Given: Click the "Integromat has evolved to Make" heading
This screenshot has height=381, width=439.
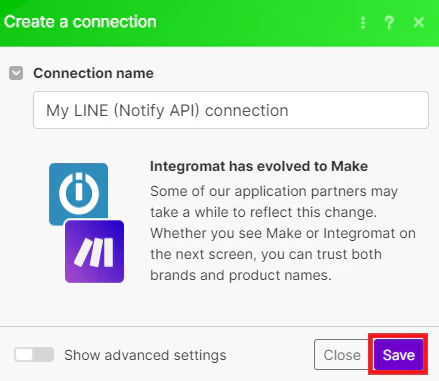Looking at the screenshot, I should 259,166.
